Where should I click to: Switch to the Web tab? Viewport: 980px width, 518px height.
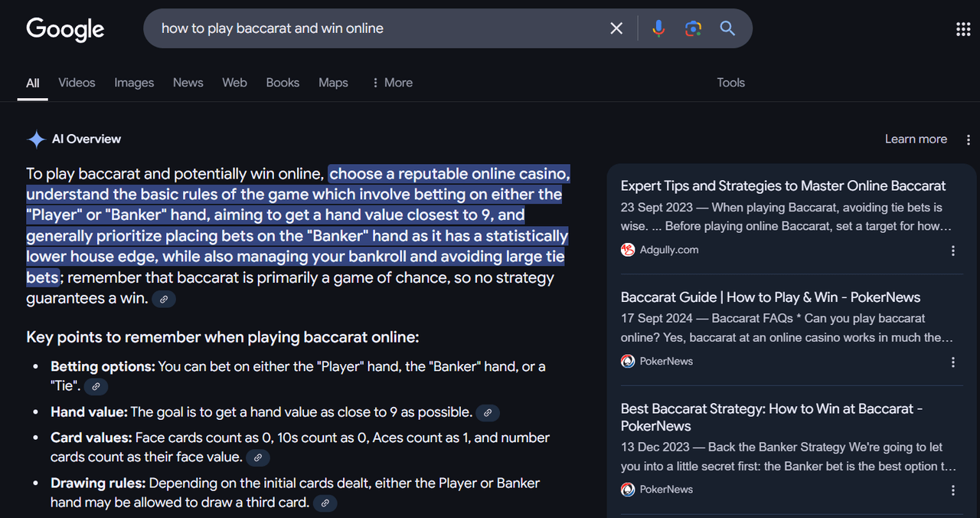tap(234, 83)
